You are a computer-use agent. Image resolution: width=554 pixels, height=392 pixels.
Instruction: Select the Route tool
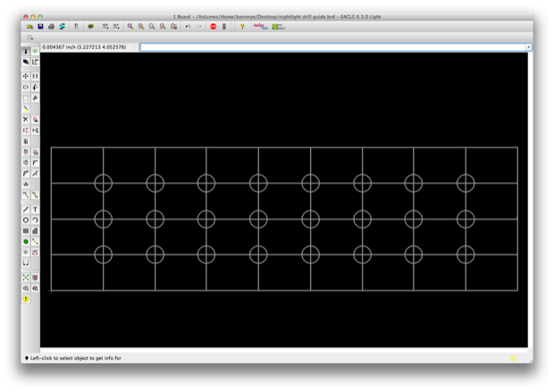[26, 195]
